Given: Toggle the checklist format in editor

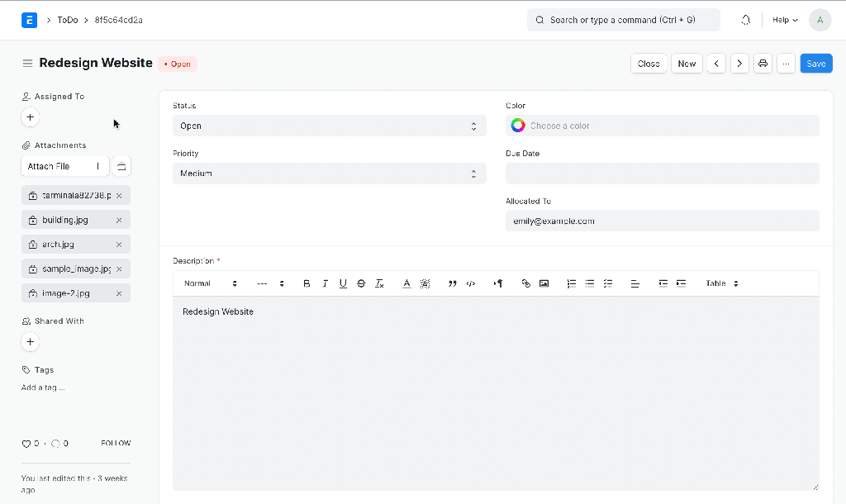Looking at the screenshot, I should (608, 283).
